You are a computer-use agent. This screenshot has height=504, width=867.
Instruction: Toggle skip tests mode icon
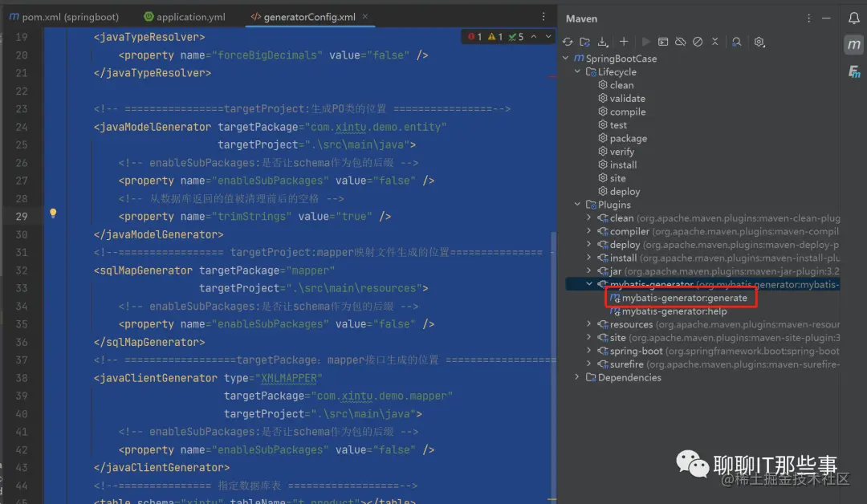pos(698,42)
